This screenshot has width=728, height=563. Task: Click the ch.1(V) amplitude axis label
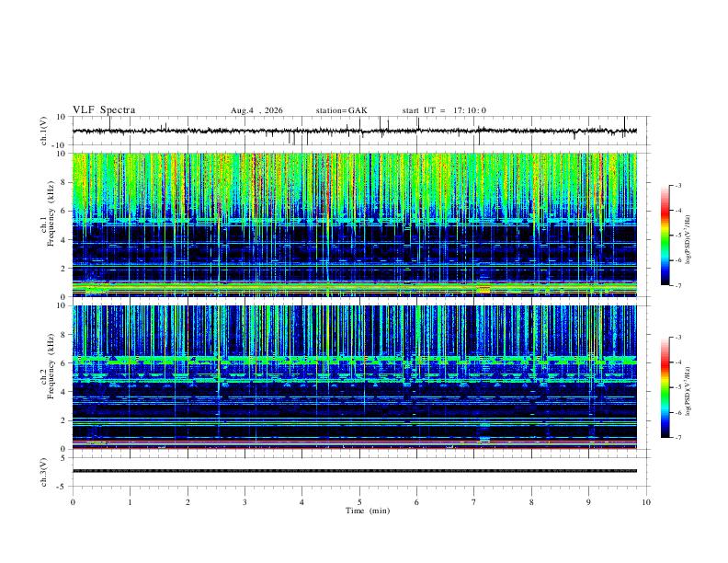pyautogui.click(x=44, y=131)
